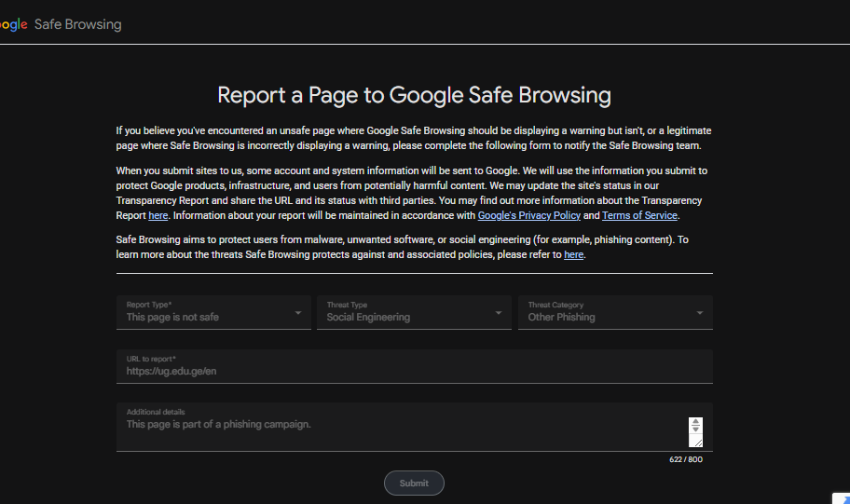Open the Transparency Report 'here' link
Screen dimensions: 850x504
pyautogui.click(x=158, y=216)
